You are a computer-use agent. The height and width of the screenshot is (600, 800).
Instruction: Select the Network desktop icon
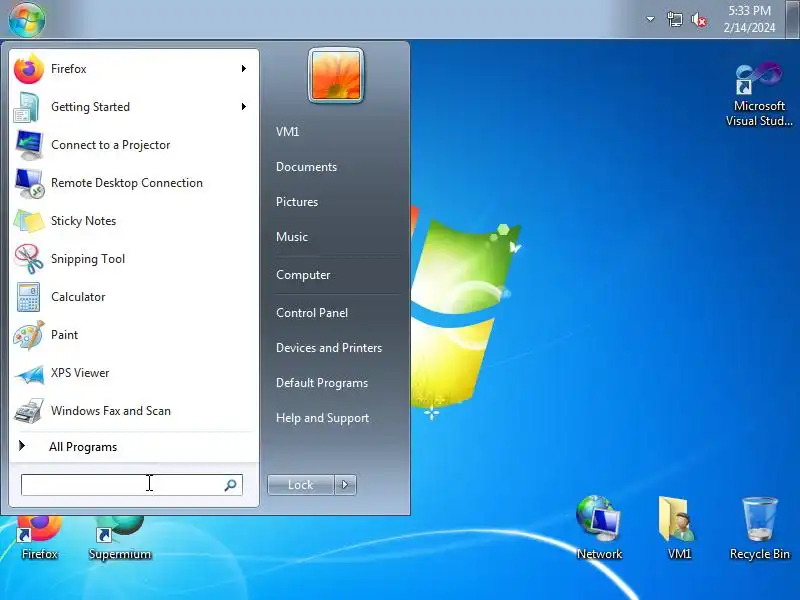[x=599, y=528]
